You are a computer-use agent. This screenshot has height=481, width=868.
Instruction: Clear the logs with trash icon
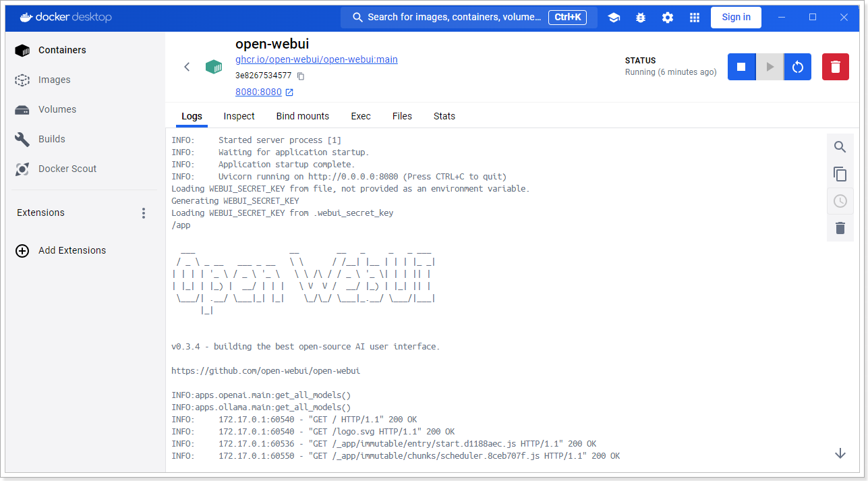point(840,228)
